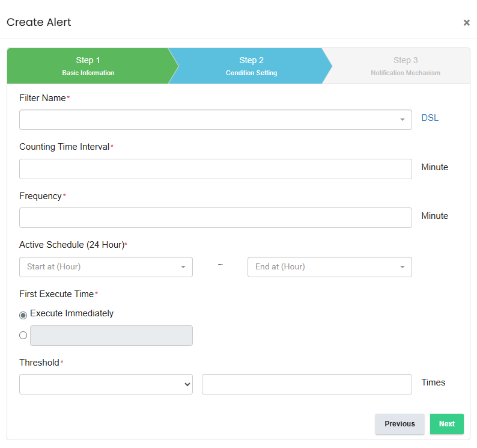
Task: Click the End at (Hour) caret arrow
Action: click(402, 267)
